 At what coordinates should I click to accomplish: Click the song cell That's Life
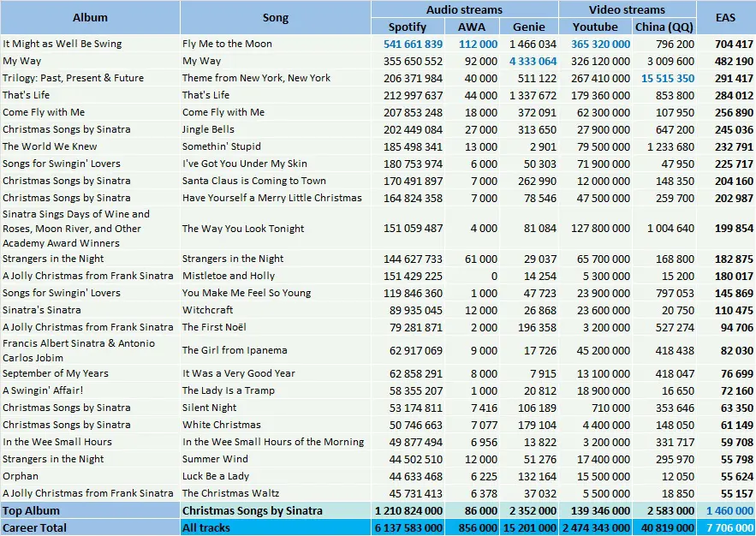[x=205, y=95]
